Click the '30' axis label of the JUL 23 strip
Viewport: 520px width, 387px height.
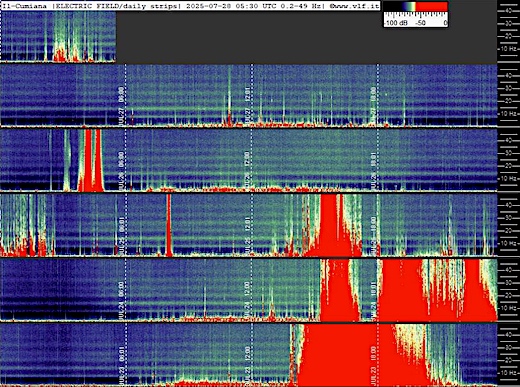point(508,347)
